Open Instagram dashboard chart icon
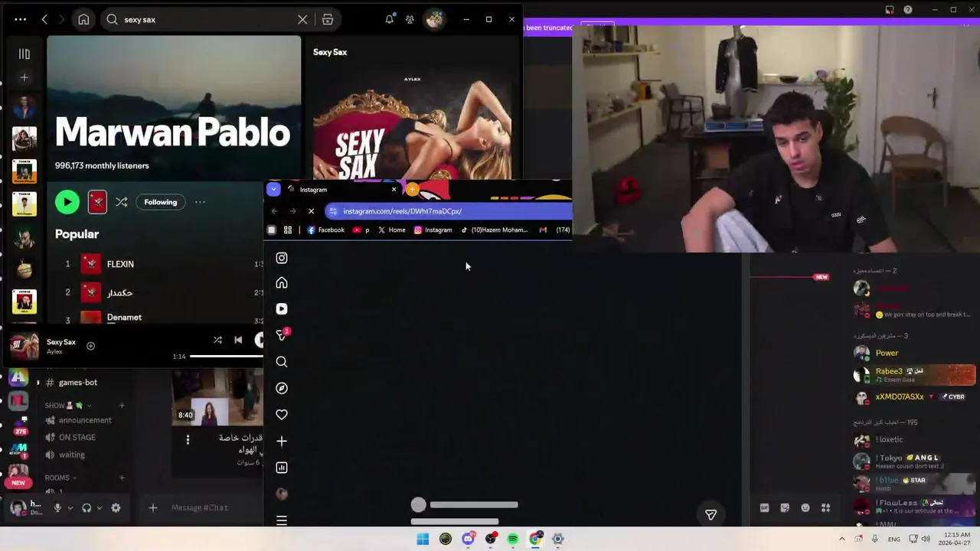980x551 pixels. 282,468
